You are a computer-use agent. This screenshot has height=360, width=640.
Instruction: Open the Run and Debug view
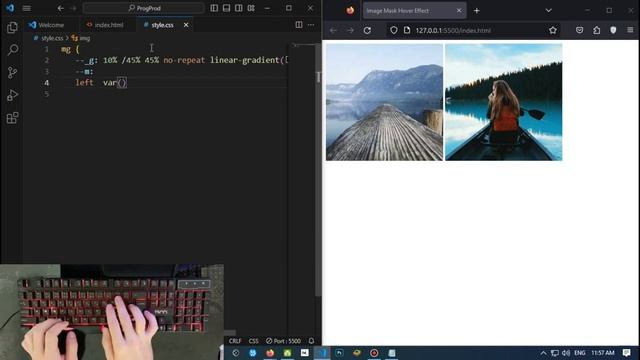[x=12, y=95]
